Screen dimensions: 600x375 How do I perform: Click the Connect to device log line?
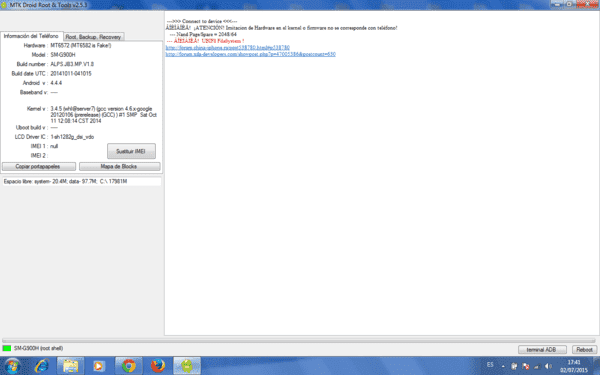(202, 21)
